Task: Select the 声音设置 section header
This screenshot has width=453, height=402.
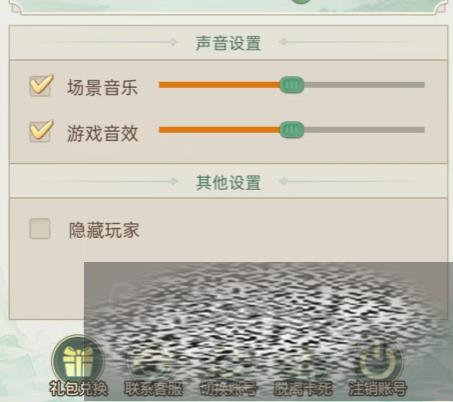Action: (228, 43)
